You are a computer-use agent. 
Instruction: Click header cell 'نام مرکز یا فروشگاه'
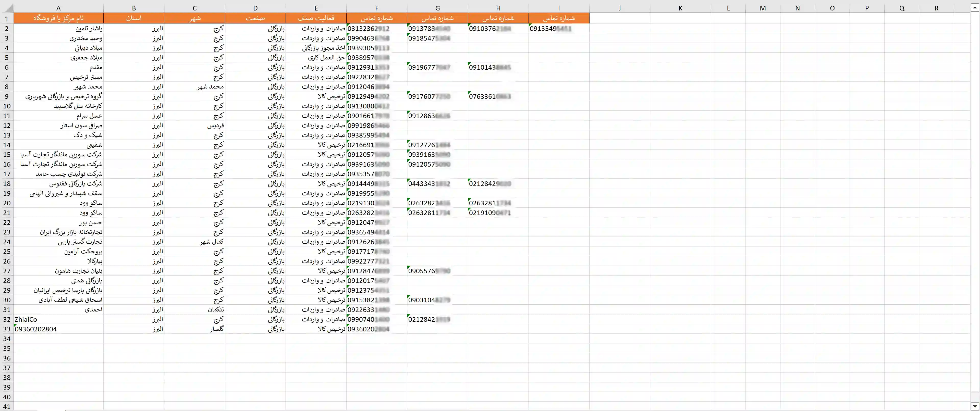click(58, 18)
